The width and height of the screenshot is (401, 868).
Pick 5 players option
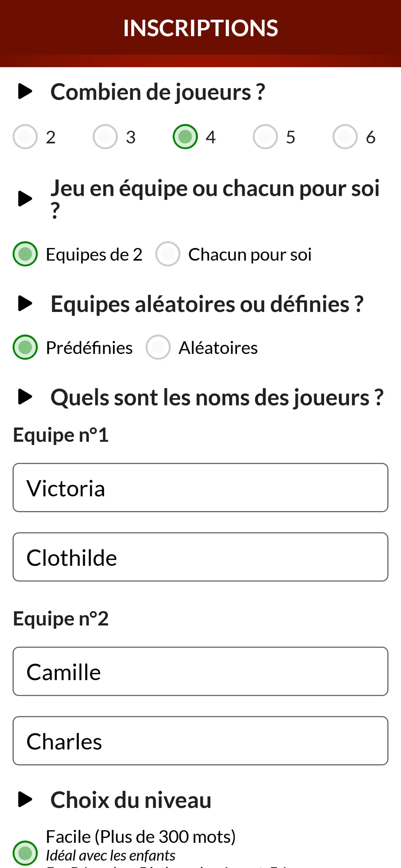pos(265,136)
